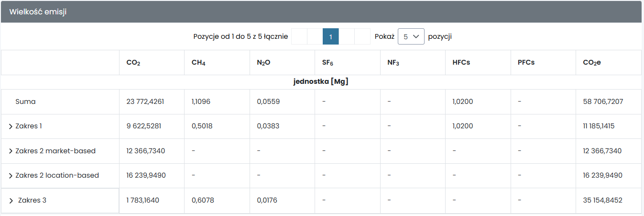Screen dimensions: 644x216
Task: Expand the Zakres 3 row chevron
Action: coord(11,201)
